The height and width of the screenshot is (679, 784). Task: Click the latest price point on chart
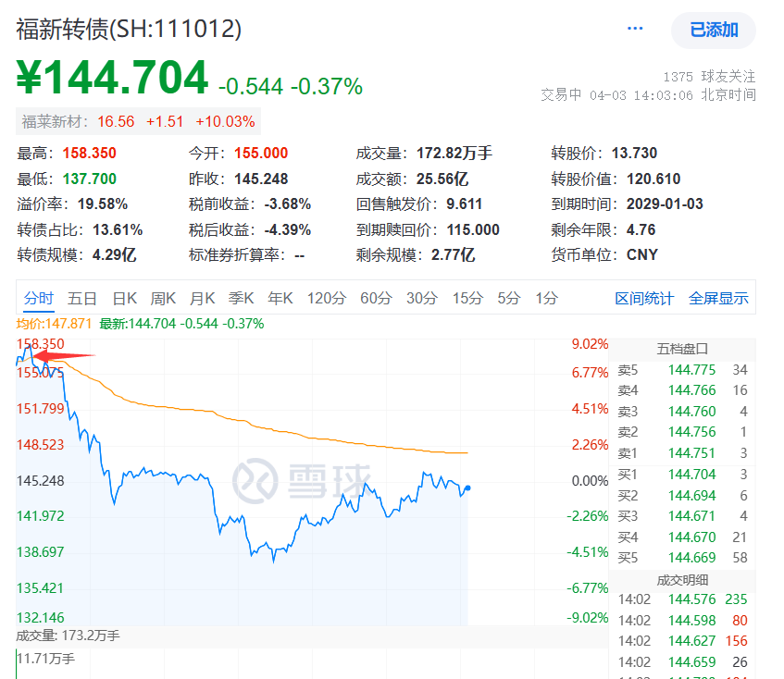(467, 488)
